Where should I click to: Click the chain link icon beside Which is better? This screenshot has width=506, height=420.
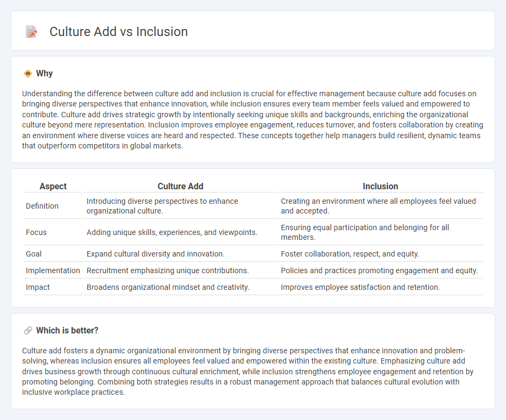coord(28,330)
